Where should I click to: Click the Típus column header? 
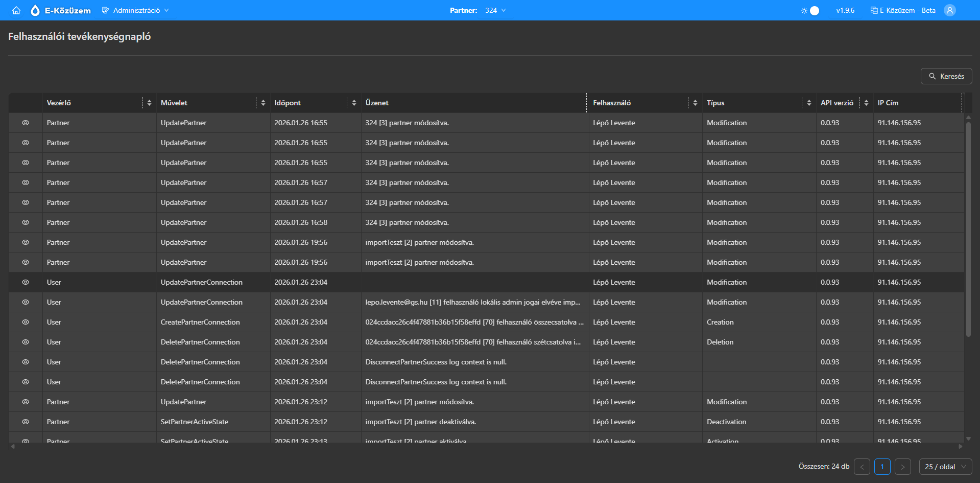(715, 103)
